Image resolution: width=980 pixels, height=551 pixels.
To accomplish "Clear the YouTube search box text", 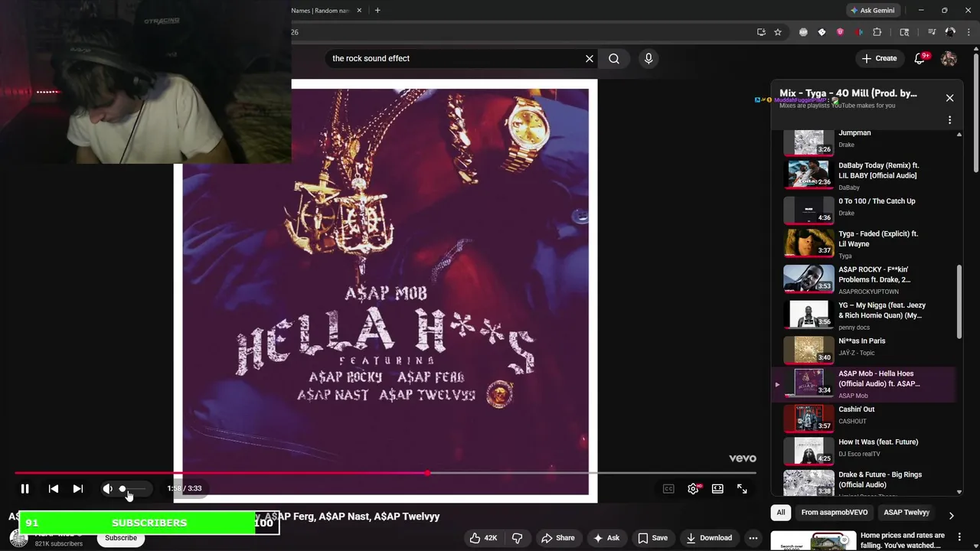I will point(590,58).
